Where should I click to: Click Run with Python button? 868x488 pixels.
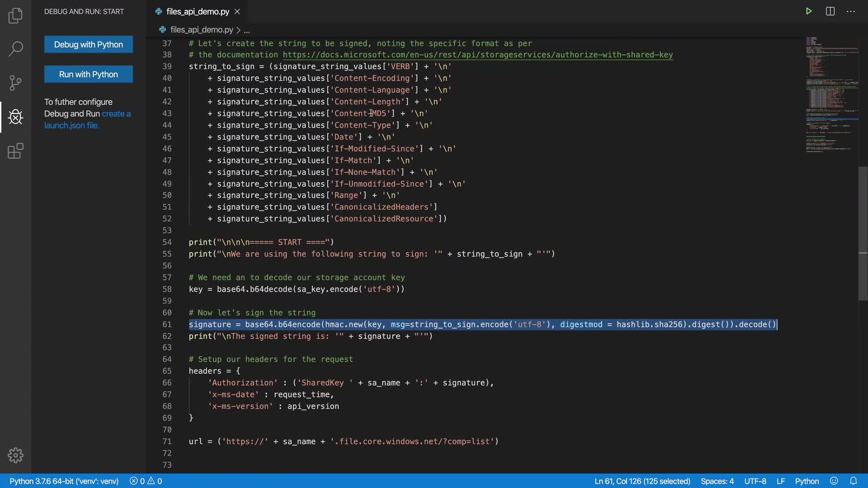click(x=89, y=74)
